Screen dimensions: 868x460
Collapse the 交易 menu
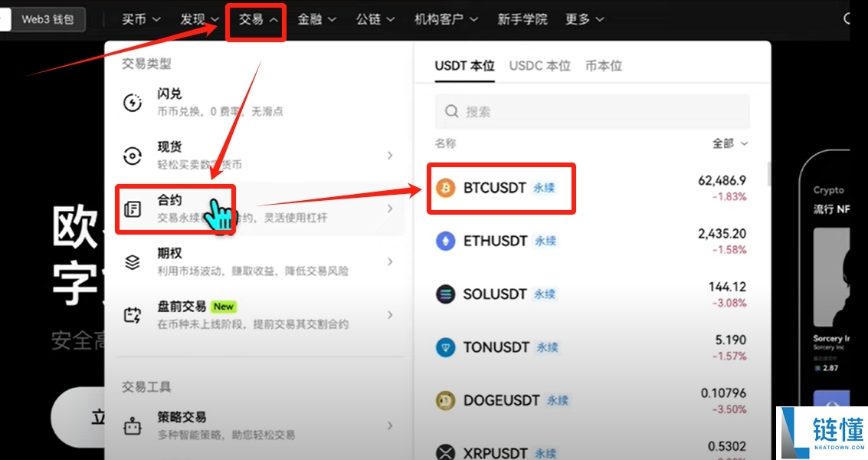(x=258, y=19)
